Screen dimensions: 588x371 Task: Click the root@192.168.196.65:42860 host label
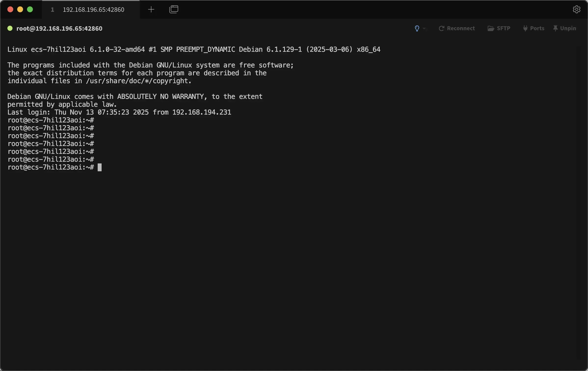pos(59,28)
